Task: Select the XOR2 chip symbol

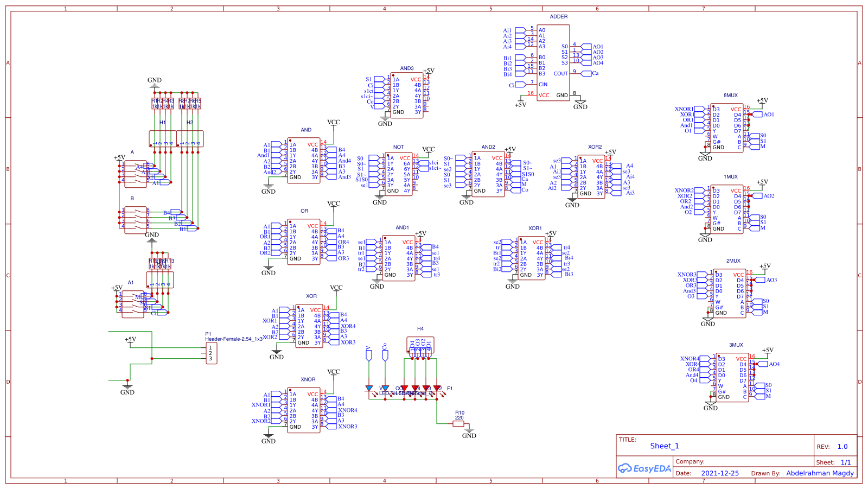Action: [x=591, y=176]
